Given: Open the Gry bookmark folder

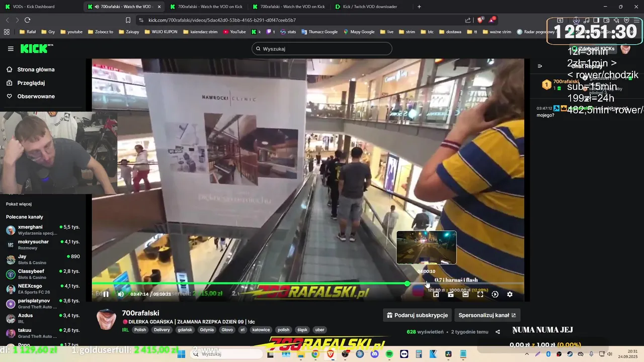Looking at the screenshot, I should point(48,32).
